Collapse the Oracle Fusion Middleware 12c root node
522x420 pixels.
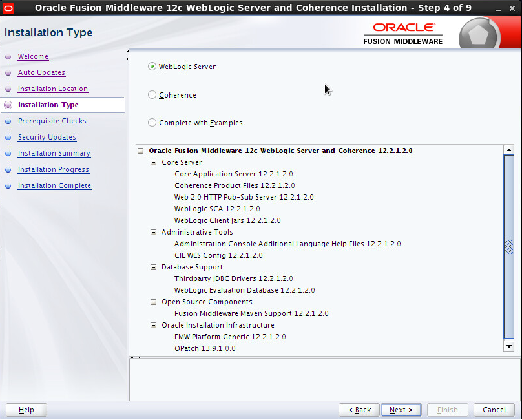click(x=140, y=151)
